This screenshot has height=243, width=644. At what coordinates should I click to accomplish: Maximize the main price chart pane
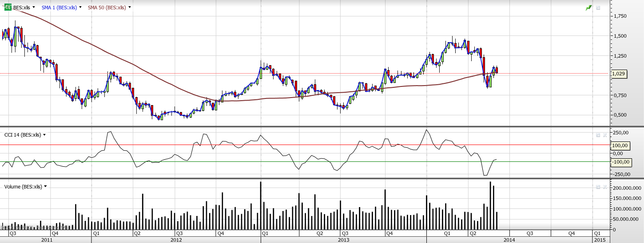pos(598,8)
